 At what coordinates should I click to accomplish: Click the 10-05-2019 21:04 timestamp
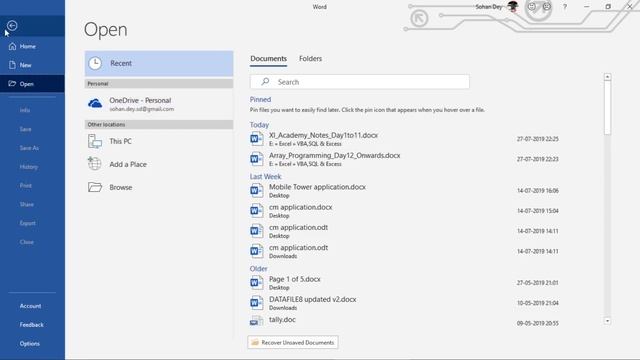coord(538,303)
